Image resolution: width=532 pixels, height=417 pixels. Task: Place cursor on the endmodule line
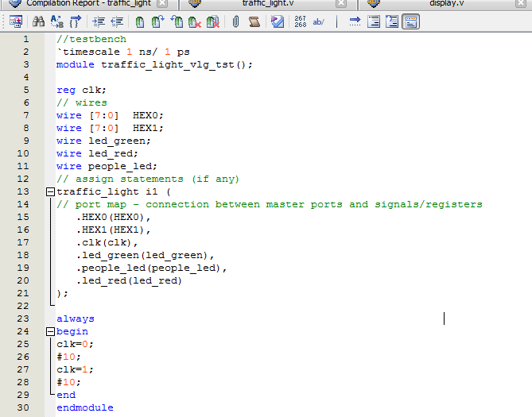[x=84, y=407]
